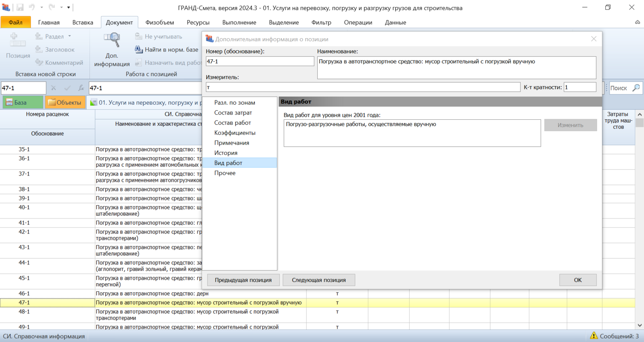Open the Undo history dropdown arrow
The width and height of the screenshot is (644, 342).
(x=42, y=8)
